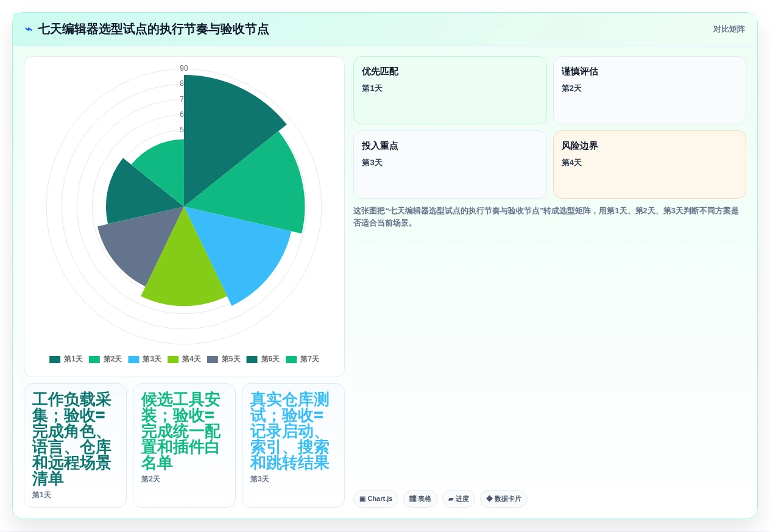Click the description paragraph starting 这张图把
The height and width of the screenshot is (532, 770).
(x=549, y=217)
